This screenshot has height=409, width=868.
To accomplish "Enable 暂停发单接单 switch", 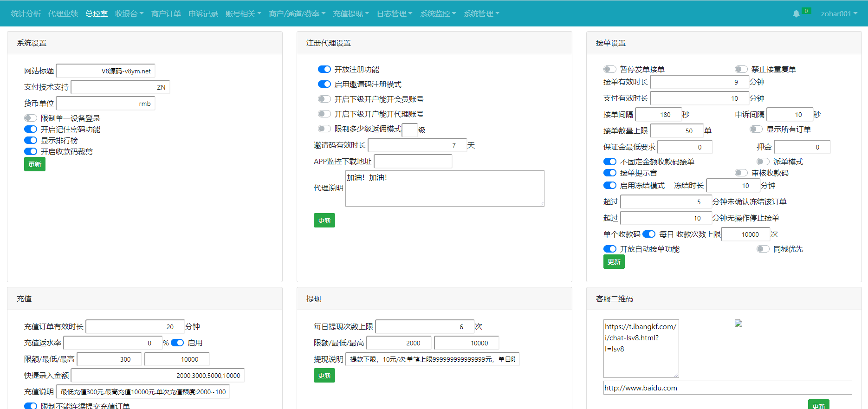I will click(609, 69).
